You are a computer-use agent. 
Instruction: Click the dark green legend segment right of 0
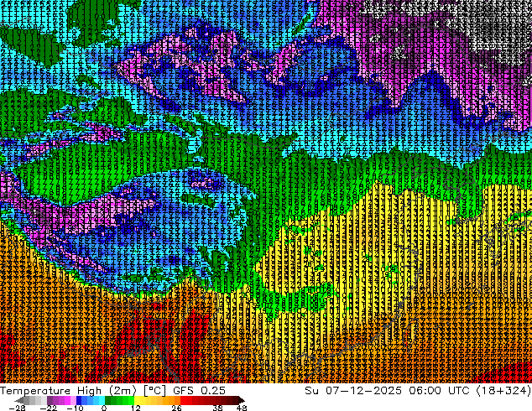tap(107, 400)
